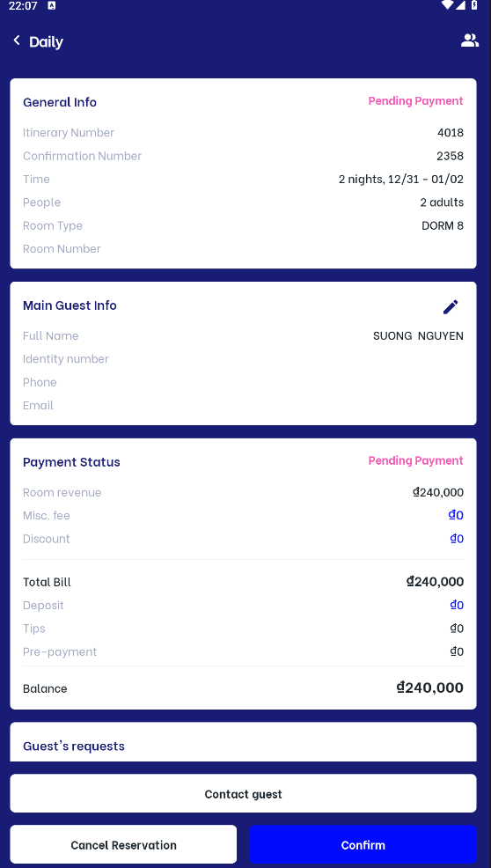Tap the Wi-Fi status icon
The height and width of the screenshot is (868, 491).
click(447, 5)
